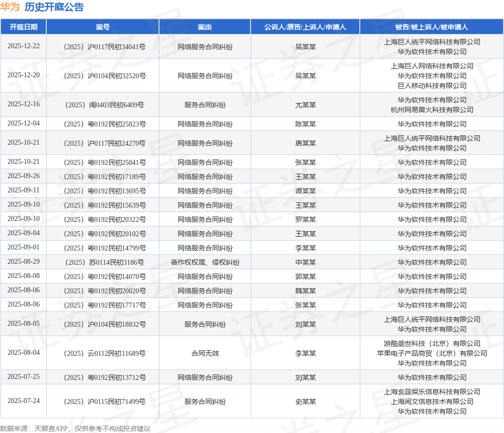This screenshot has width=504, height=433.
Task: Select date cell 2025-12-04
Action: (x=24, y=123)
